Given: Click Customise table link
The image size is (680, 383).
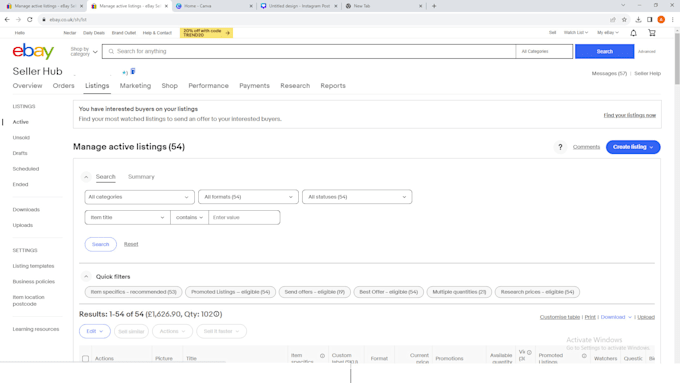Looking at the screenshot, I should point(559,317).
